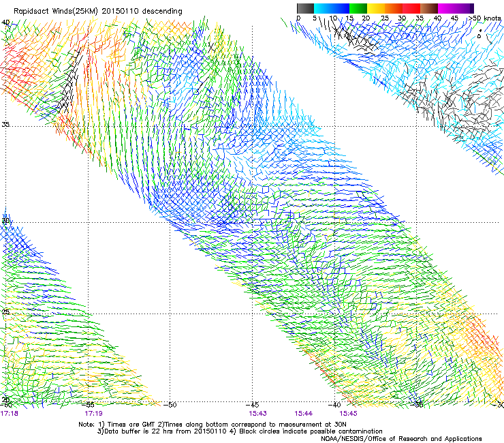Click the yellow 20-25 knots legend segment

pos(376,8)
